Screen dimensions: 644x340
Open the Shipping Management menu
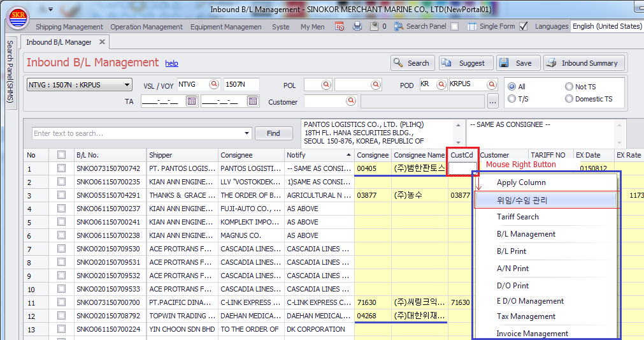pos(69,27)
